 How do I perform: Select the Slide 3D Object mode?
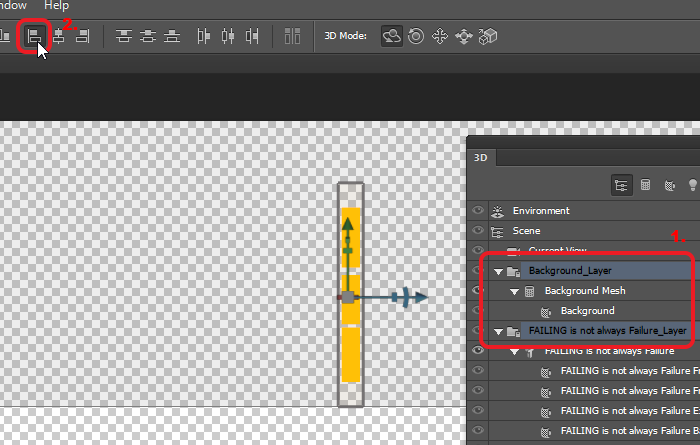tap(464, 36)
